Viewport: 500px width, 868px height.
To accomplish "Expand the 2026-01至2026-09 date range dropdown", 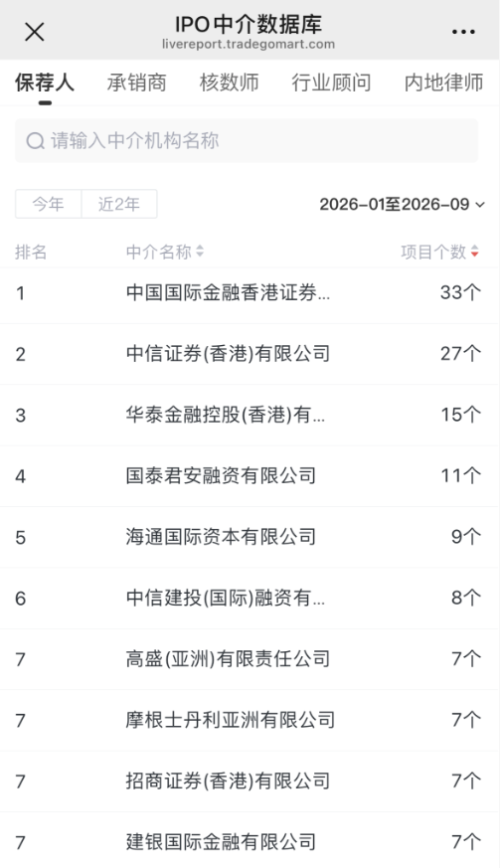I will [x=402, y=204].
